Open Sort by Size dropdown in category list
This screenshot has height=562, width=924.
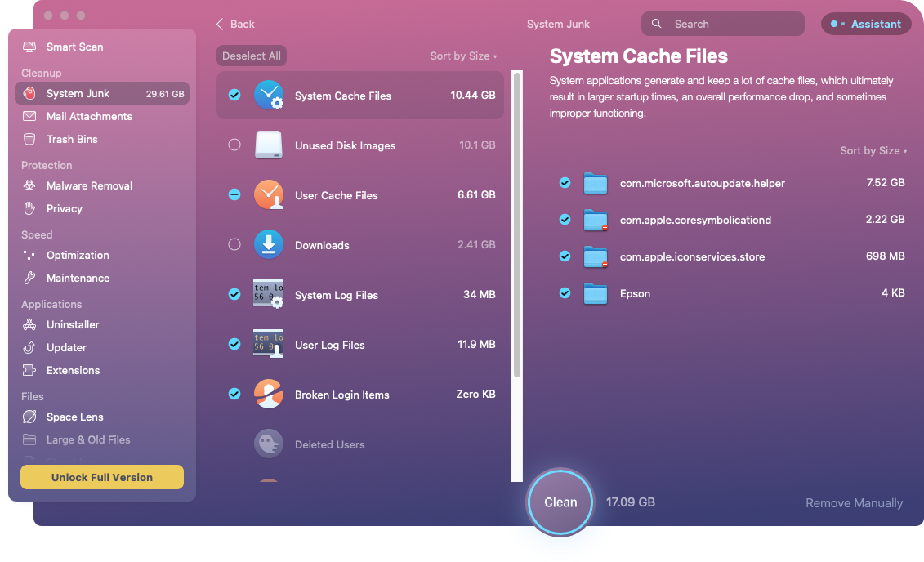tap(463, 56)
